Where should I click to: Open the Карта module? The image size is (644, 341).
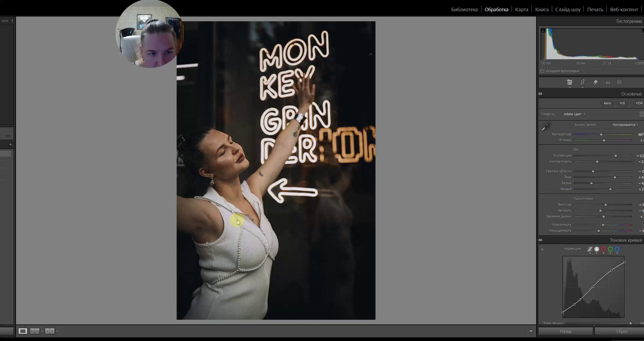522,9
